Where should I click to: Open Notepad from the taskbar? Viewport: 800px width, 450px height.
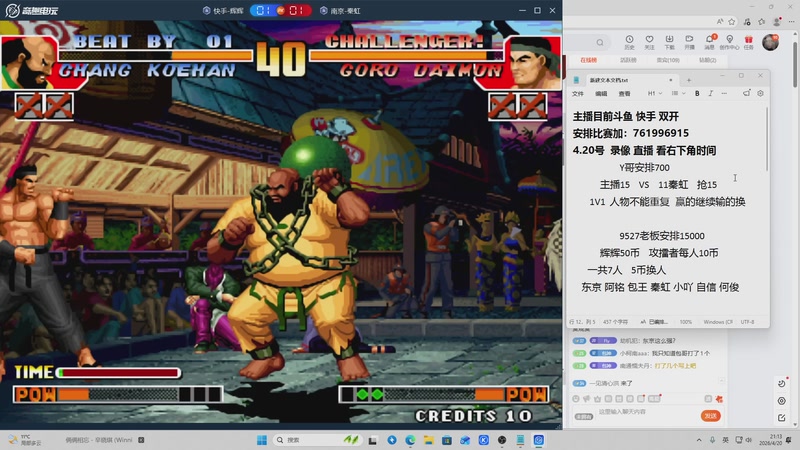pyautogui.click(x=520, y=440)
